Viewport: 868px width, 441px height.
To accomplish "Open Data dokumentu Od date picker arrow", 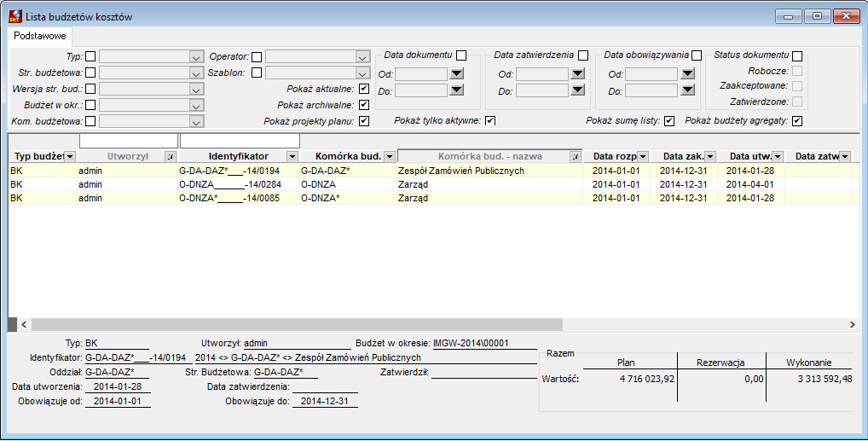I will [x=457, y=73].
